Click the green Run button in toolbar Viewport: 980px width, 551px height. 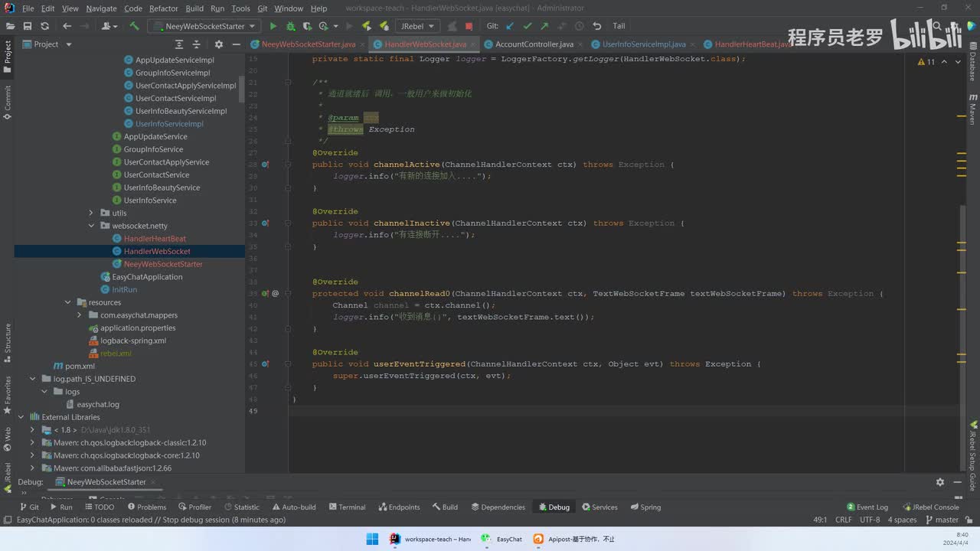coord(273,26)
